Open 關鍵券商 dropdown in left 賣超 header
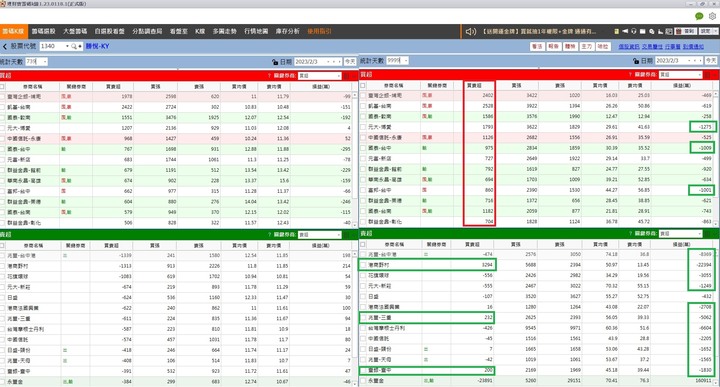 point(320,235)
